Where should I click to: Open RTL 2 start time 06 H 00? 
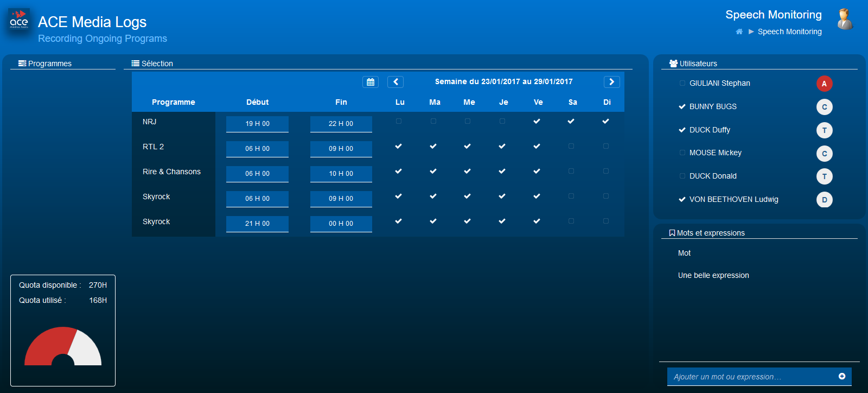coord(257,149)
